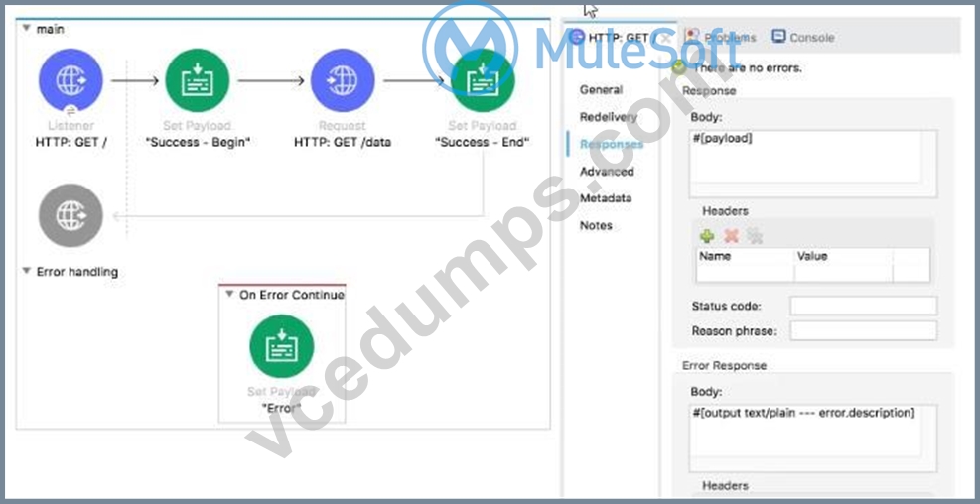Click the Name column header in Headers
The height and width of the screenshot is (504, 980).
pyautogui.click(x=715, y=256)
